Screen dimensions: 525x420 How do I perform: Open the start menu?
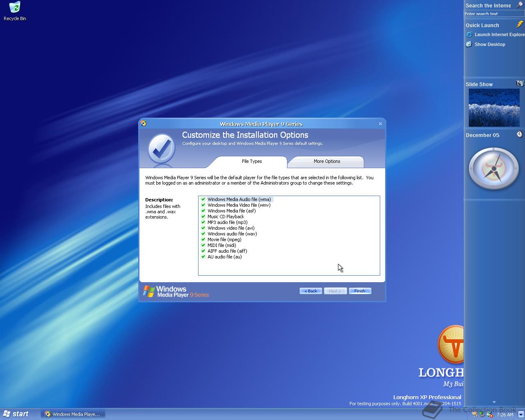pyautogui.click(x=16, y=414)
